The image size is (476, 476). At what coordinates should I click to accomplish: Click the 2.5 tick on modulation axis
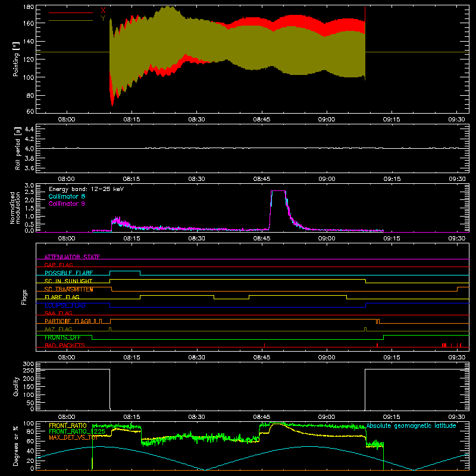(29, 192)
